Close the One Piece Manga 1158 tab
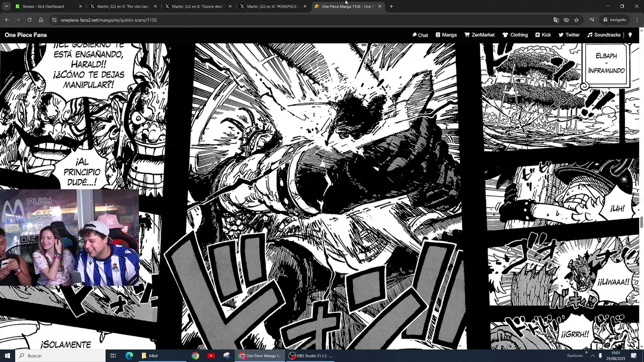 380,7
